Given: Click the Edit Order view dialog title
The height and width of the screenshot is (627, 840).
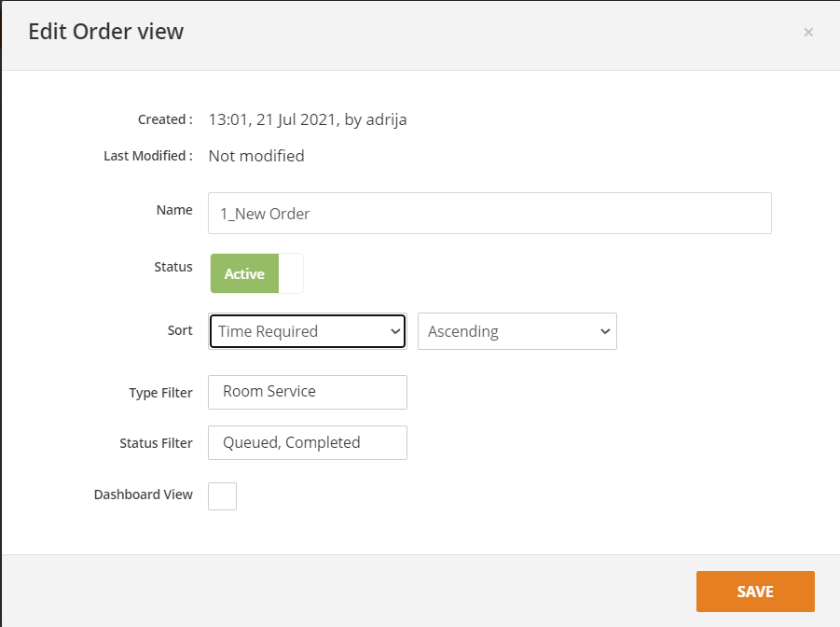Looking at the screenshot, I should point(105,31).
